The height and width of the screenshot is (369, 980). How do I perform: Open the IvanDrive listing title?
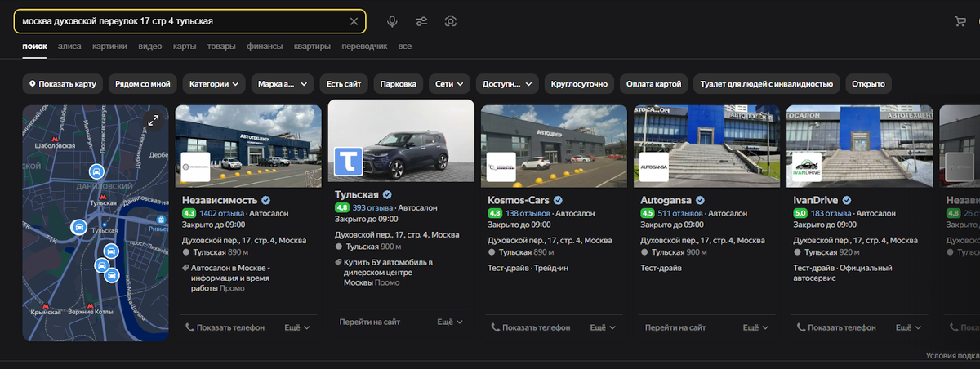click(x=816, y=200)
